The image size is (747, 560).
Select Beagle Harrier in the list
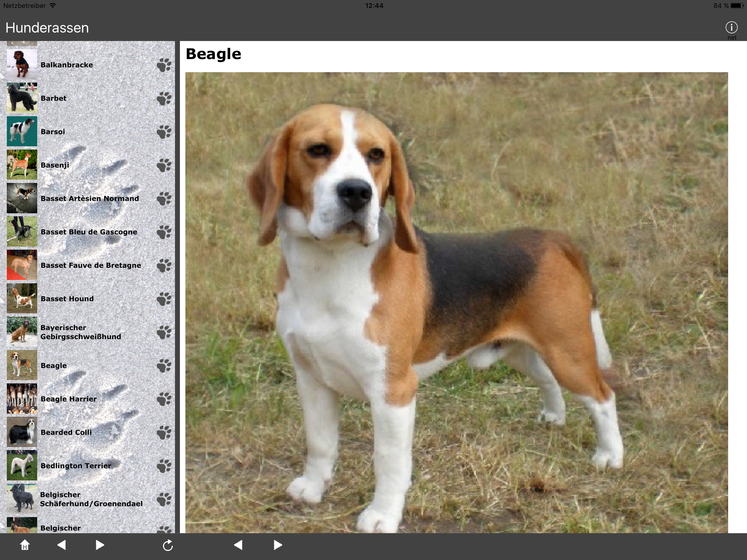point(69,399)
